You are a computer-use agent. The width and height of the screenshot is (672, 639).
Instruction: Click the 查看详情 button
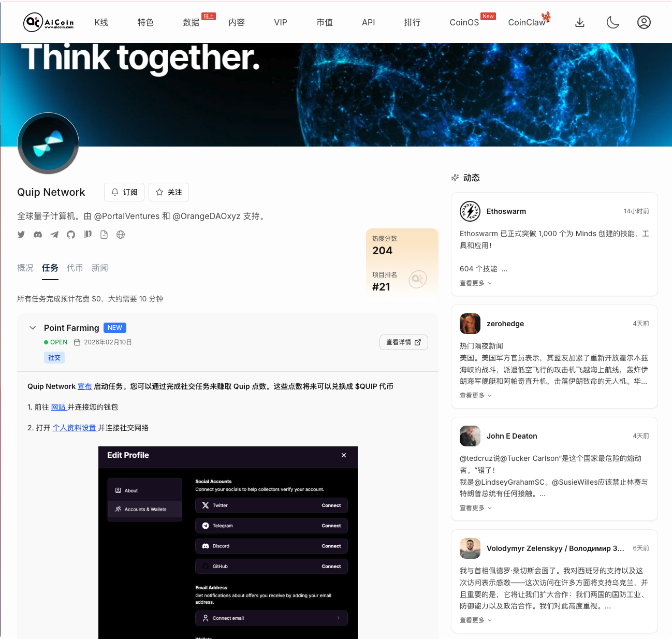point(403,342)
